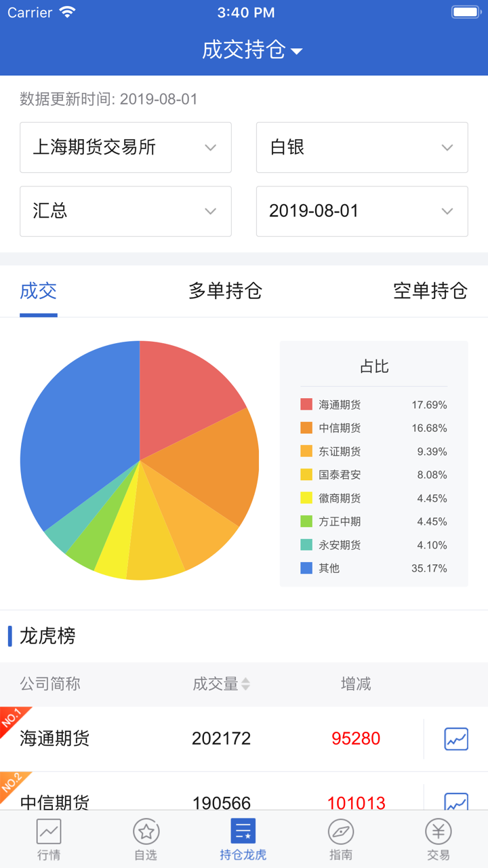Viewport: 488px width, 868px height.
Task: Open the 自选 favorites star icon
Action: [x=146, y=831]
